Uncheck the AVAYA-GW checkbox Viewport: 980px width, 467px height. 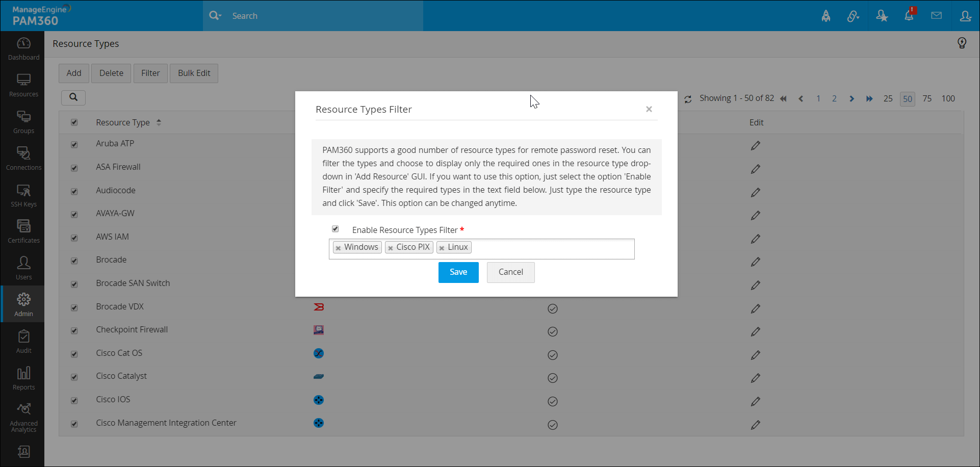(x=74, y=215)
